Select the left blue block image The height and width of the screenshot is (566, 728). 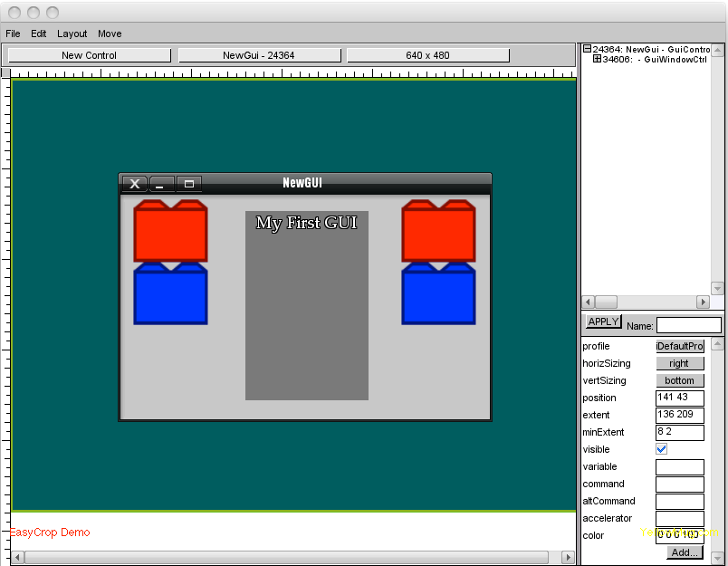click(170, 293)
